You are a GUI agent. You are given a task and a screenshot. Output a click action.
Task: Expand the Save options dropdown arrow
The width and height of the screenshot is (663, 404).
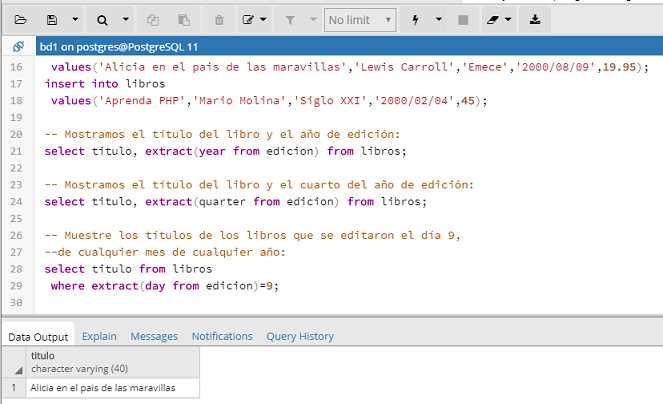75,19
